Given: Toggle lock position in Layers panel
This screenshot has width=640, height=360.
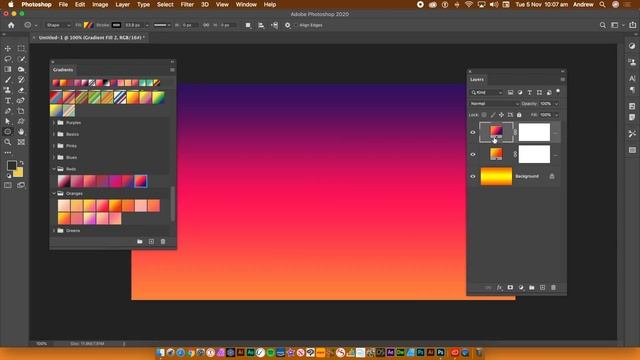Looking at the screenshot, I should pyautogui.click(x=501, y=115).
